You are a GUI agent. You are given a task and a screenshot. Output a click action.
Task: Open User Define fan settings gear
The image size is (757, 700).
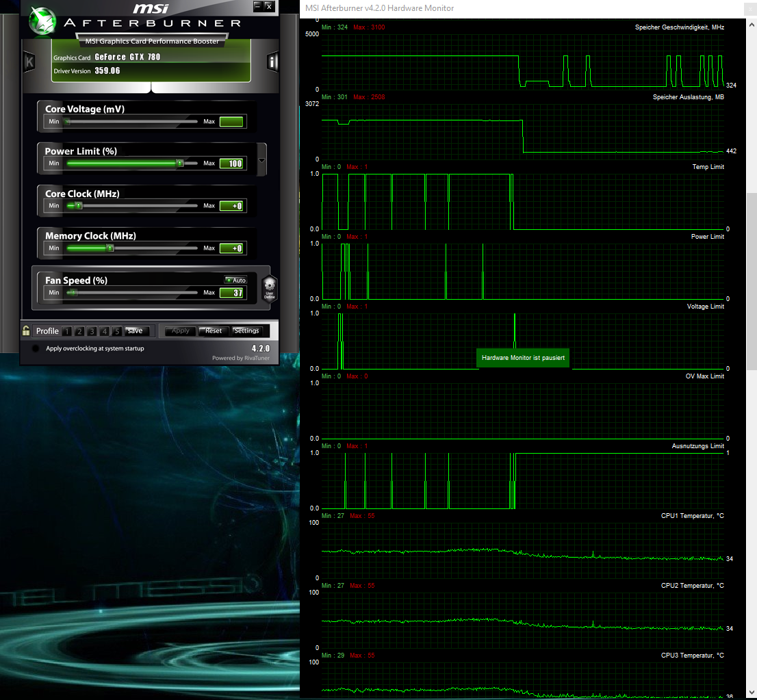pyautogui.click(x=270, y=288)
